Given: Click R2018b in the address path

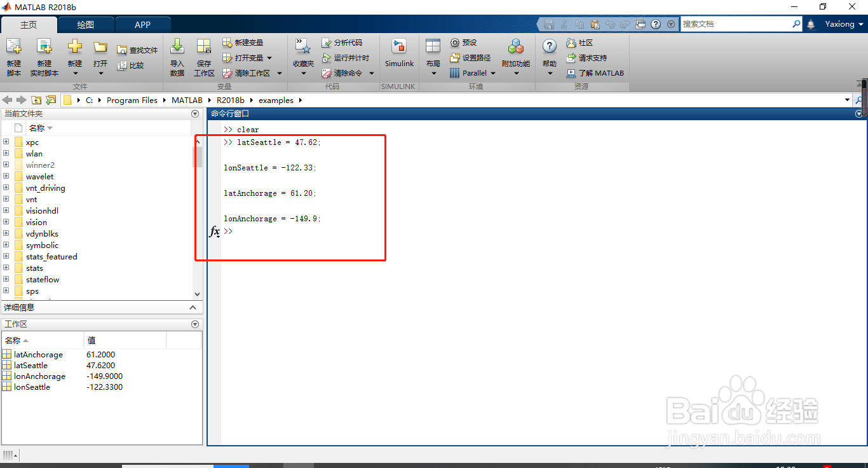Looking at the screenshot, I should pos(230,100).
